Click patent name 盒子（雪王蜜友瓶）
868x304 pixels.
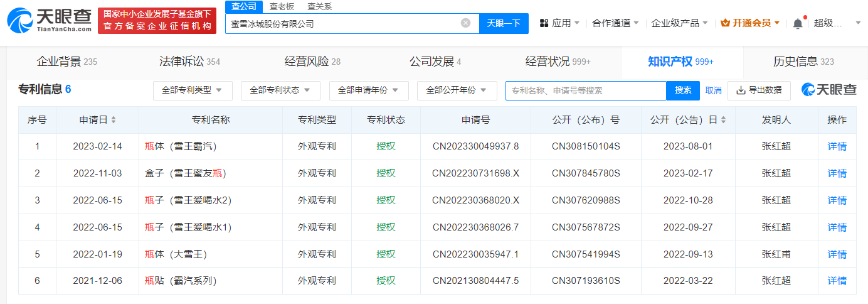pyautogui.click(x=185, y=173)
